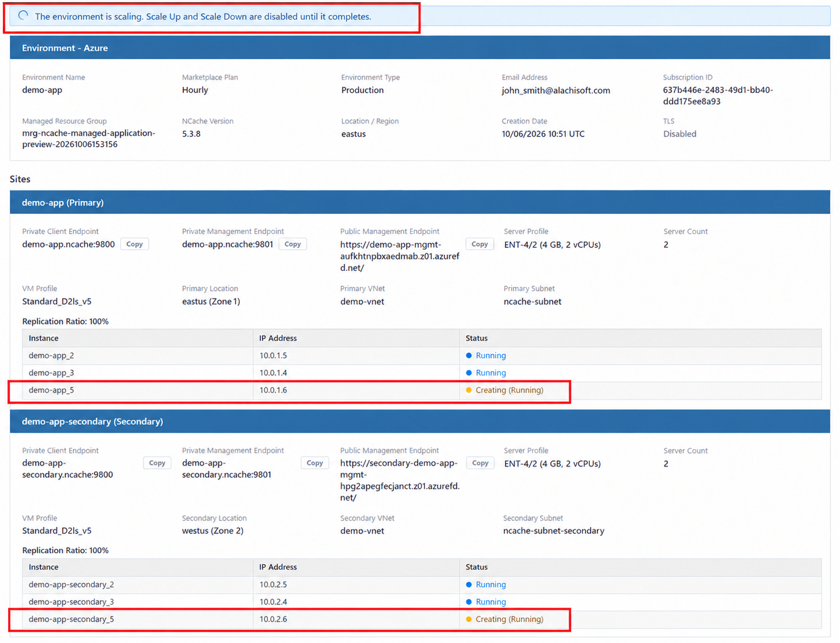The height and width of the screenshot is (643, 840).
Task: Select the demo-app-secondary_2 instance name
Action: click(x=71, y=585)
